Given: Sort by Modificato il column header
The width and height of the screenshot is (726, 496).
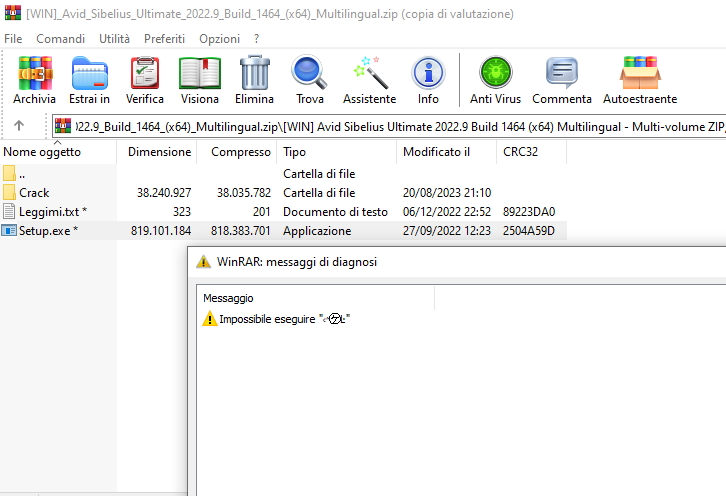Looking at the screenshot, I should (x=447, y=152).
